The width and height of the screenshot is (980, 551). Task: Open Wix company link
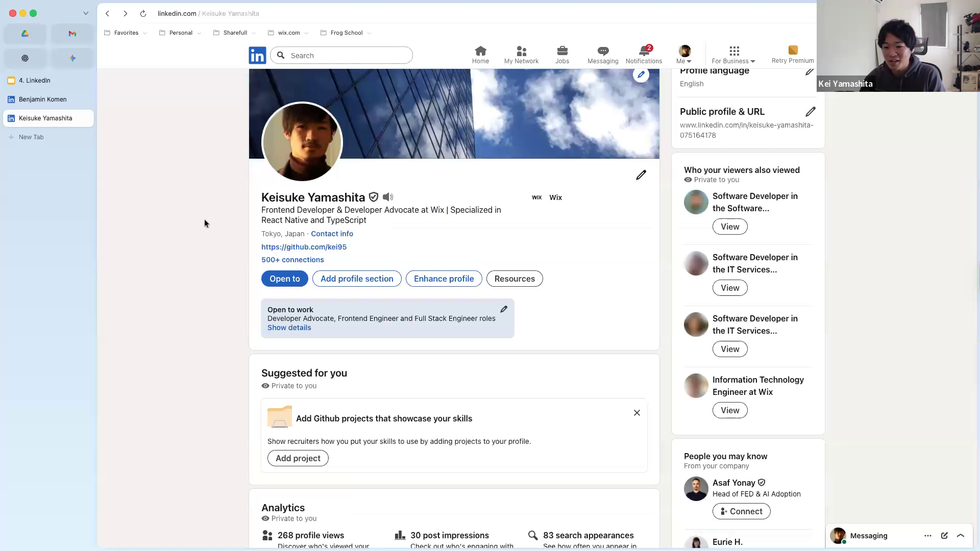coord(547,197)
